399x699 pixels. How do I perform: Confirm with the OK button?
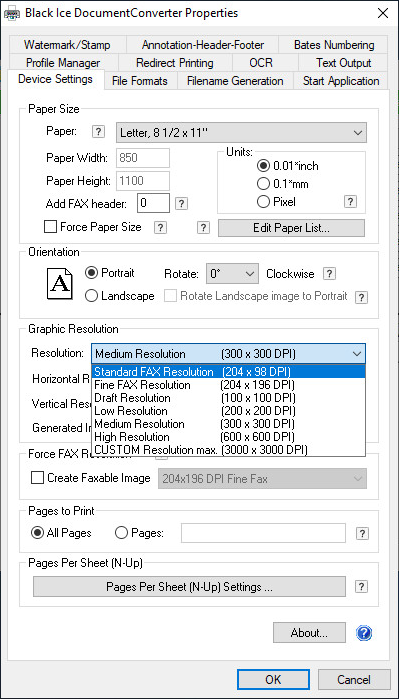[273, 679]
